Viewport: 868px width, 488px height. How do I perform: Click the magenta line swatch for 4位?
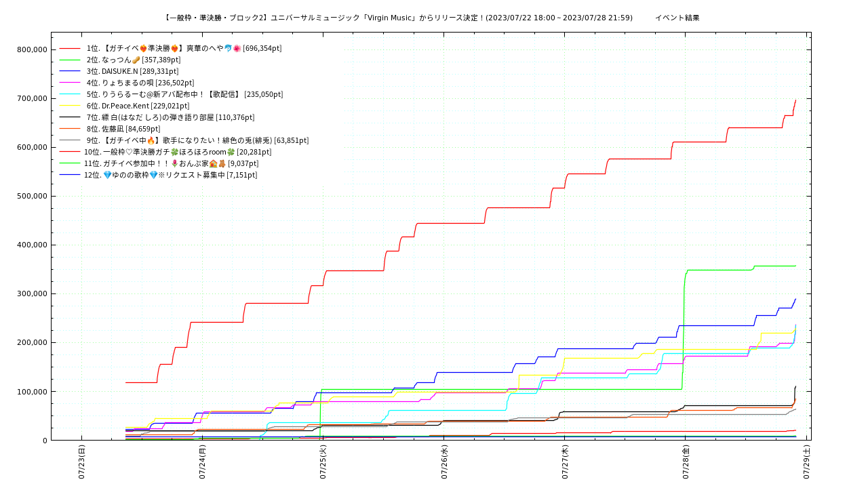[x=70, y=83]
